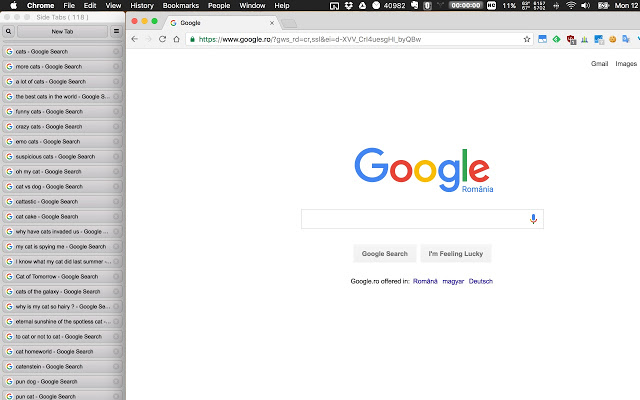Click the New Tab button in Side Tabs

[x=62, y=31]
